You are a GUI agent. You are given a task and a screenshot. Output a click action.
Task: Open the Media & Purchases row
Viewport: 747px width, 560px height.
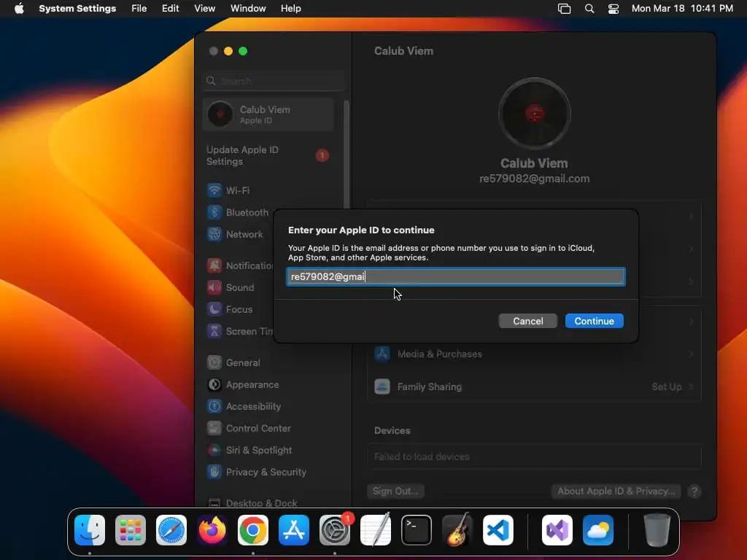pyautogui.click(x=534, y=354)
